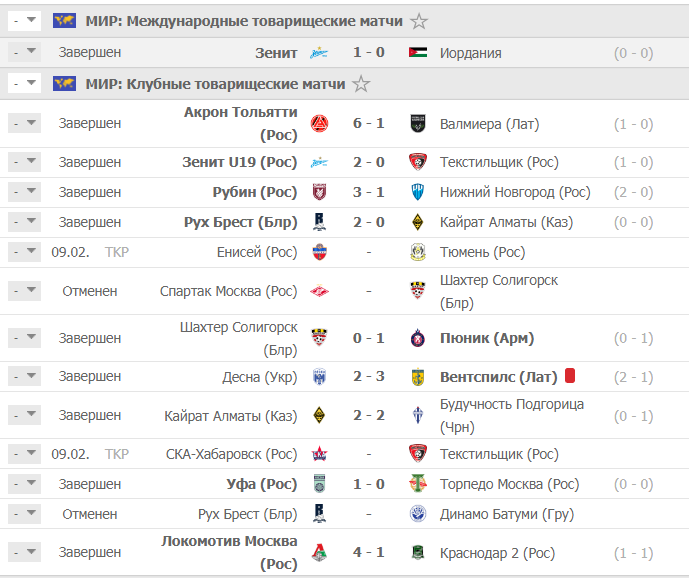
Task: Click the Zenit club logo in Jordan match
Action: (x=319, y=53)
